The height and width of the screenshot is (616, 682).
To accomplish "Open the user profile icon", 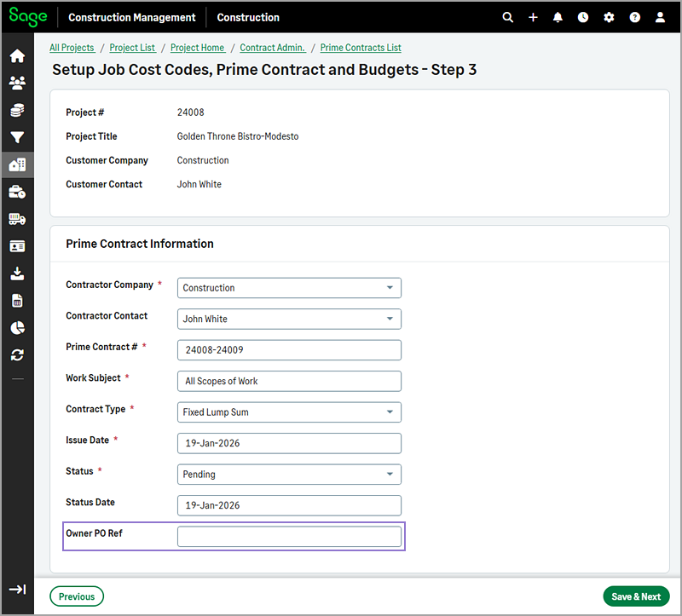I will coord(660,17).
